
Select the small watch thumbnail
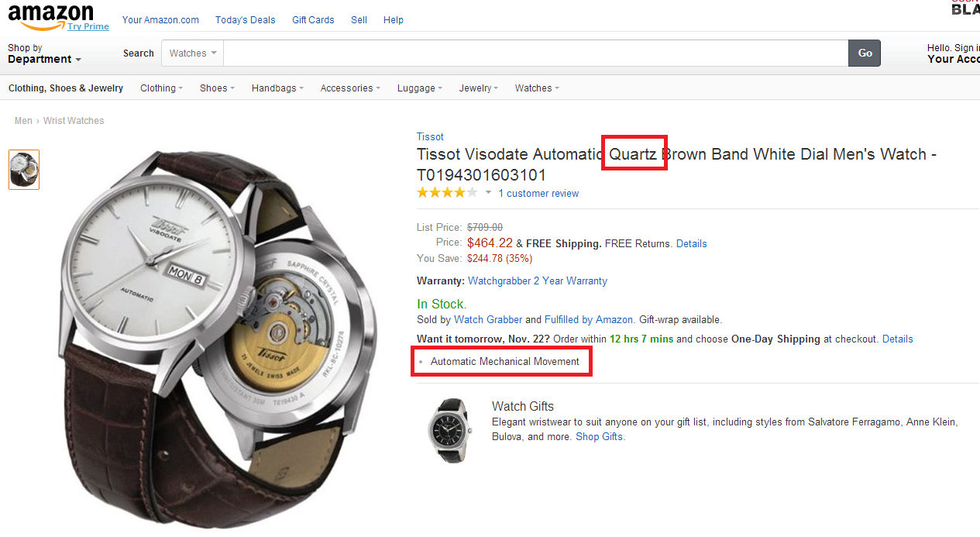coord(24,170)
